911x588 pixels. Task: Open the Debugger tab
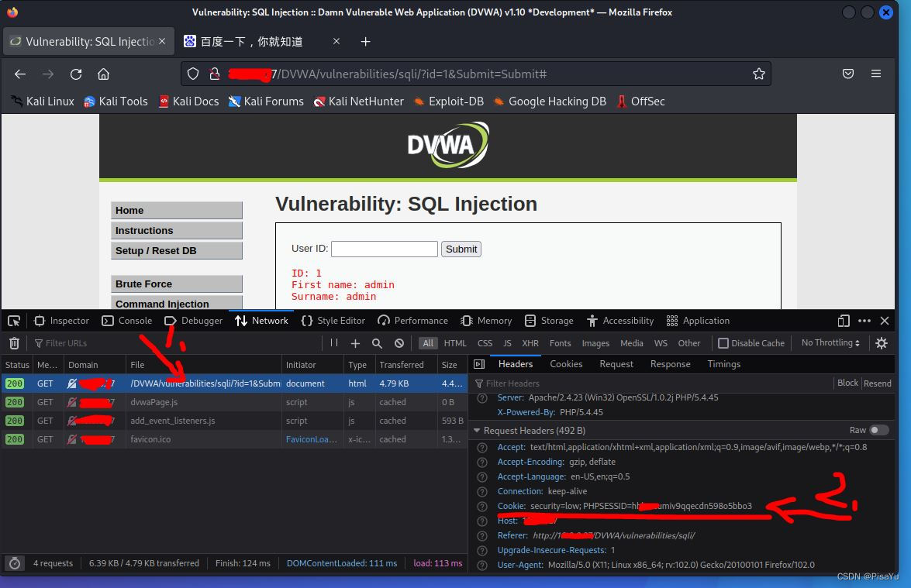point(194,321)
